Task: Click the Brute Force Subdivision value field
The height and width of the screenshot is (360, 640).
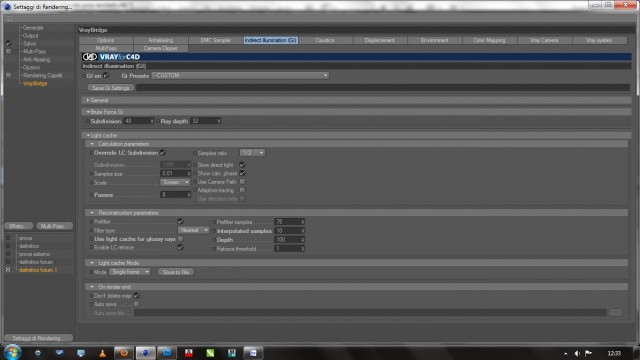Action: coord(138,121)
